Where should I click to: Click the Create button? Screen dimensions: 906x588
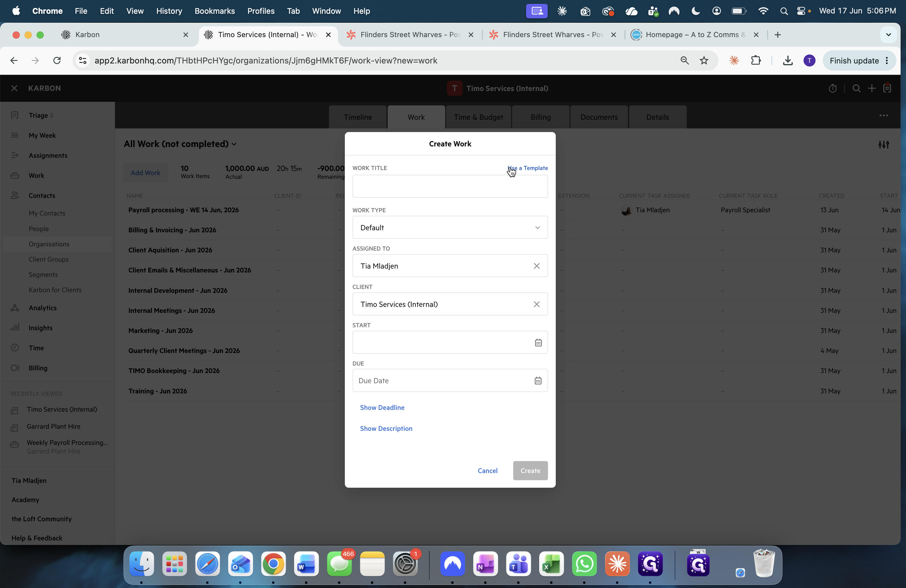[x=530, y=470]
